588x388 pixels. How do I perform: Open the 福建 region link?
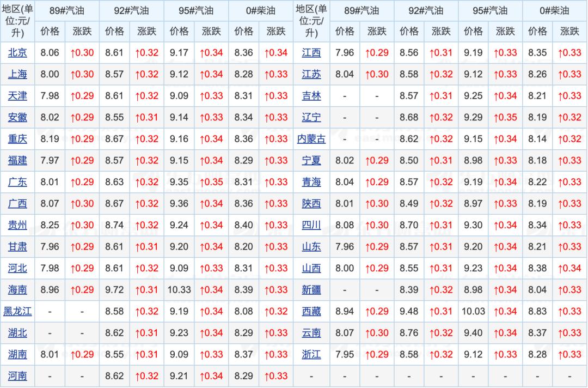tap(17, 161)
